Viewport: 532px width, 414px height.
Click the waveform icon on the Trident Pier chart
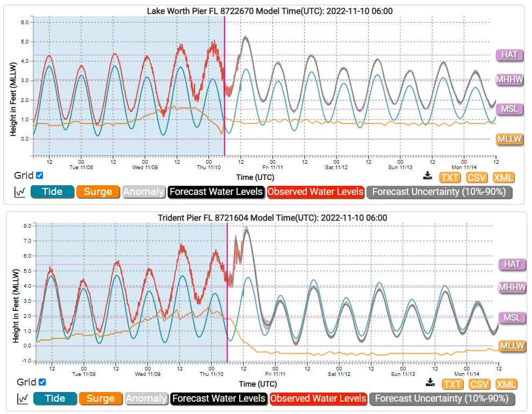click(x=23, y=399)
